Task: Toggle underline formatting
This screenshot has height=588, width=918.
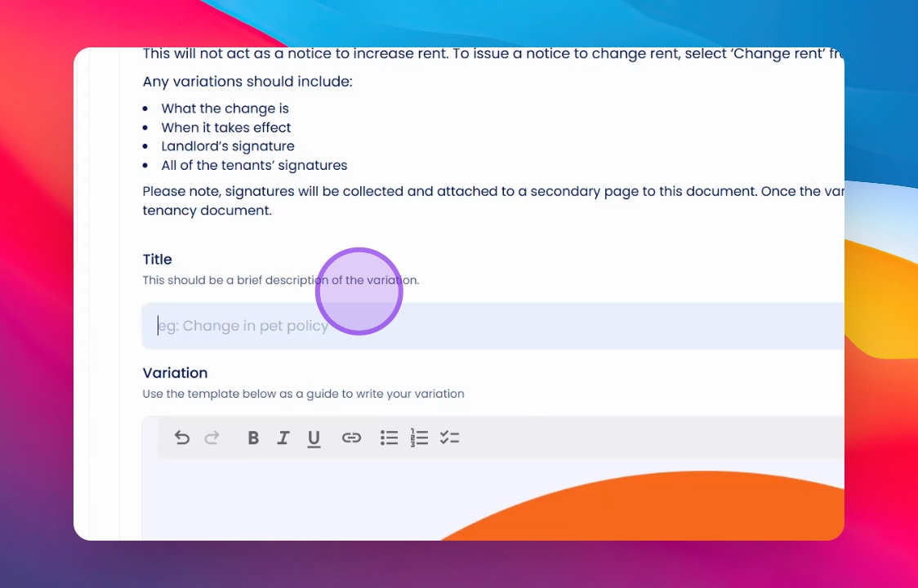Action: tap(314, 439)
